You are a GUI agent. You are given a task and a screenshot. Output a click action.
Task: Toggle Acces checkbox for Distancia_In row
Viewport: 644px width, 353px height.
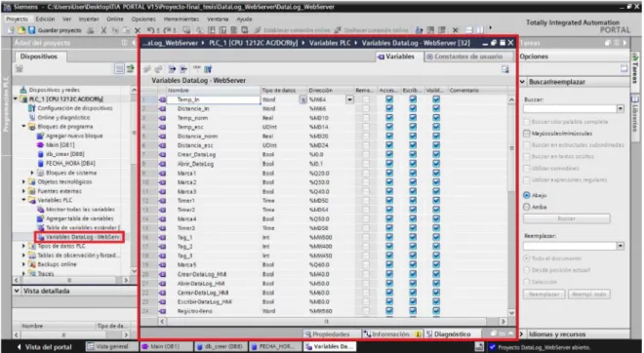click(x=389, y=109)
